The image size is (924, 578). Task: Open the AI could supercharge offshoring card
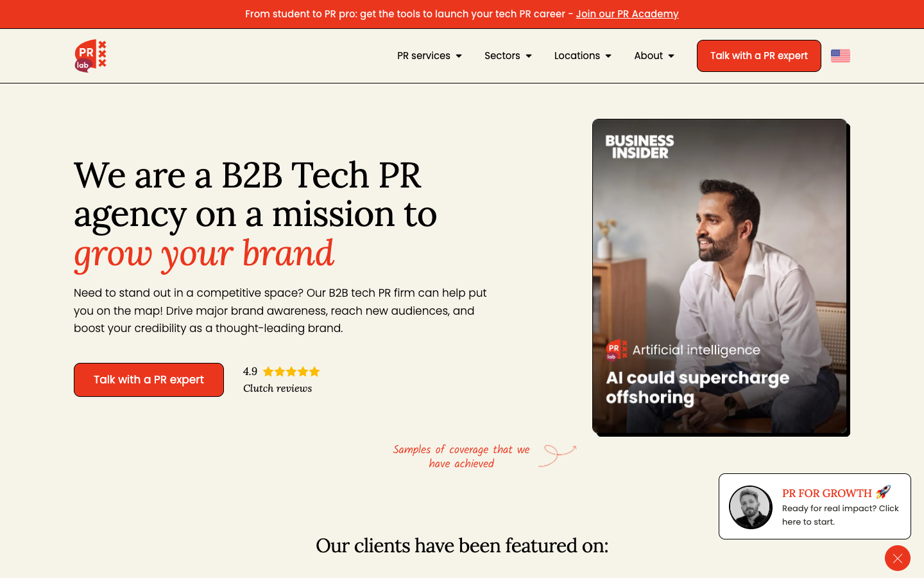(719, 276)
